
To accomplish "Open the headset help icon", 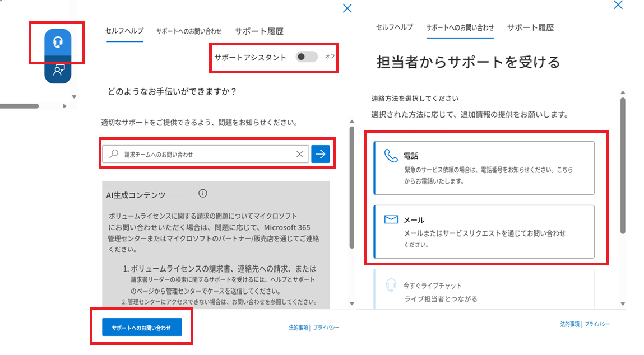I will (x=58, y=42).
